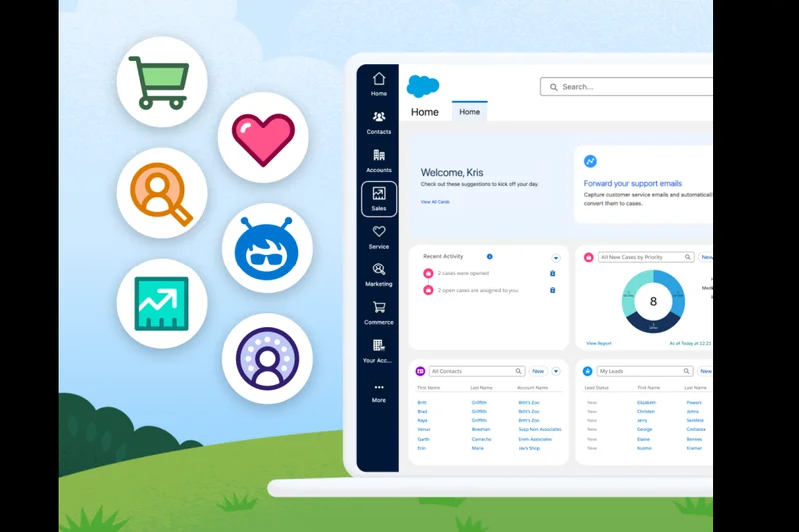Switch to the Home tab
The height and width of the screenshot is (532, 799).
(469, 112)
